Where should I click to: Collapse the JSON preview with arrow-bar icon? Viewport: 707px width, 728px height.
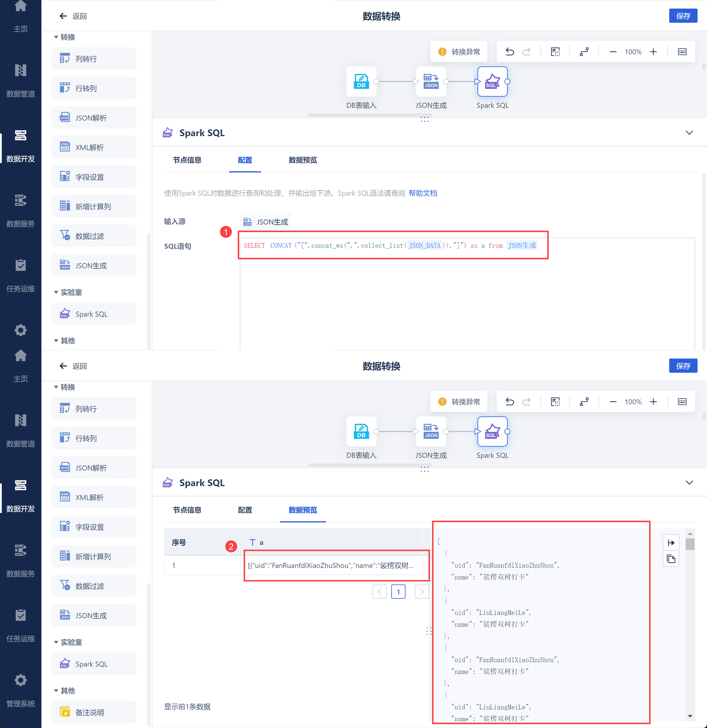click(x=671, y=543)
